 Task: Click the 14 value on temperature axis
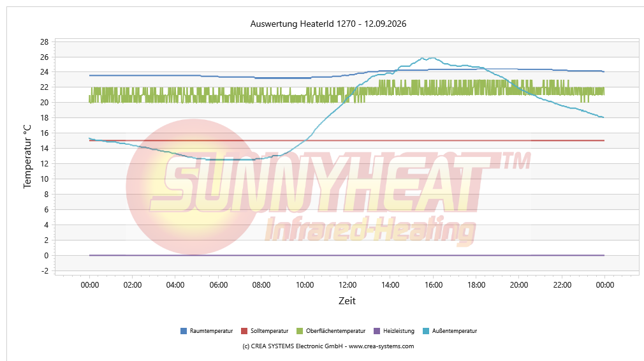click(44, 148)
